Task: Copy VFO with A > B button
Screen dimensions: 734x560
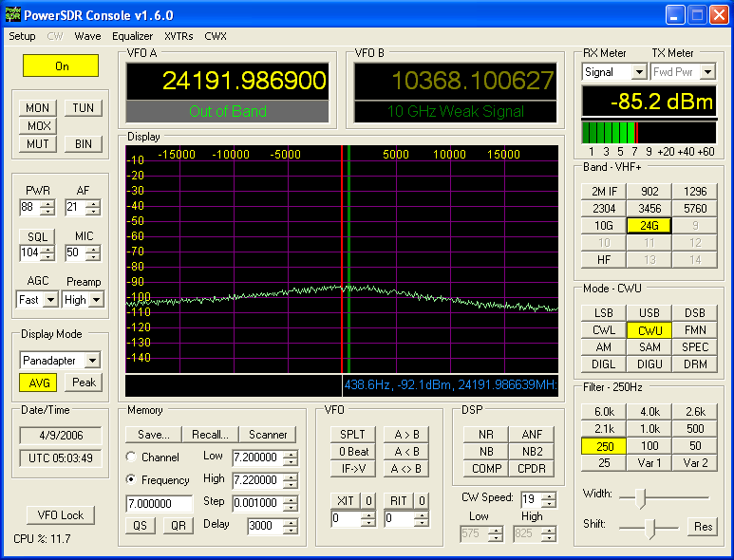Action: tap(405, 435)
